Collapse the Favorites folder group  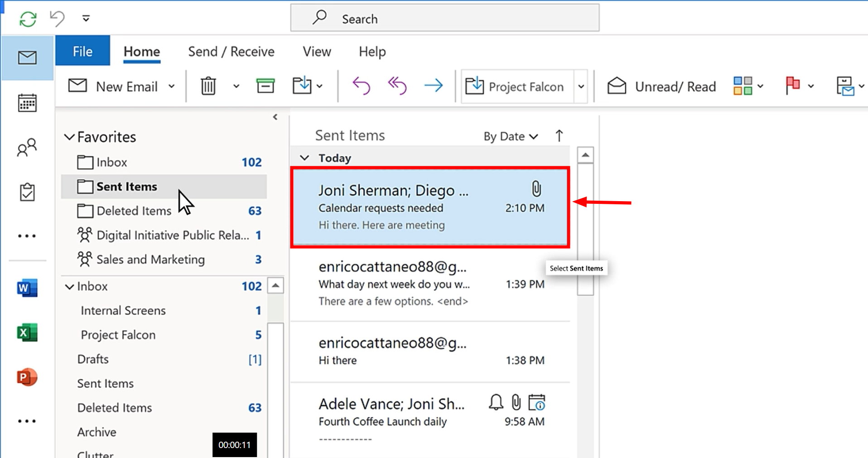tap(69, 137)
